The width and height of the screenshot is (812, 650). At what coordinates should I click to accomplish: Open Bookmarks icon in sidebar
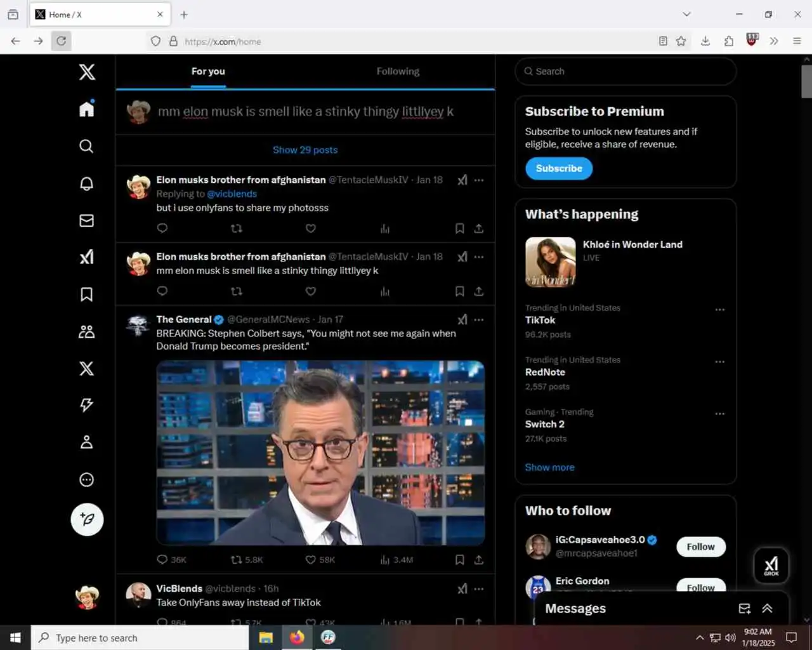point(87,295)
